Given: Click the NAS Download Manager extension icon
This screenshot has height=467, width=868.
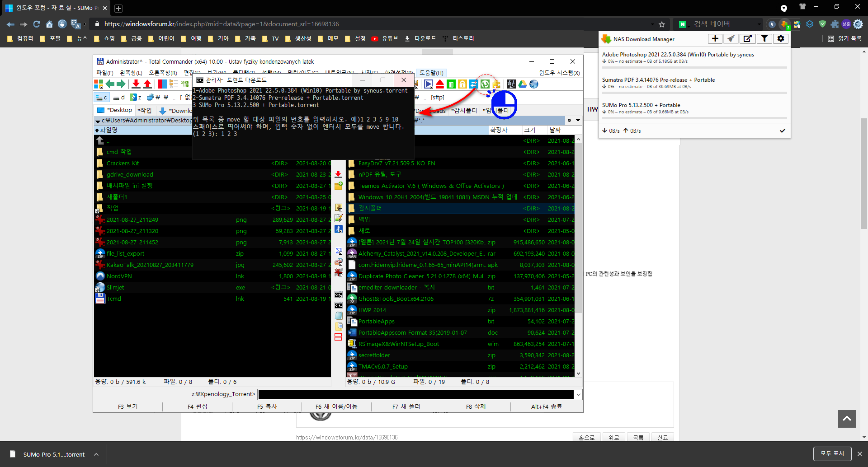Looking at the screenshot, I should (x=785, y=24).
